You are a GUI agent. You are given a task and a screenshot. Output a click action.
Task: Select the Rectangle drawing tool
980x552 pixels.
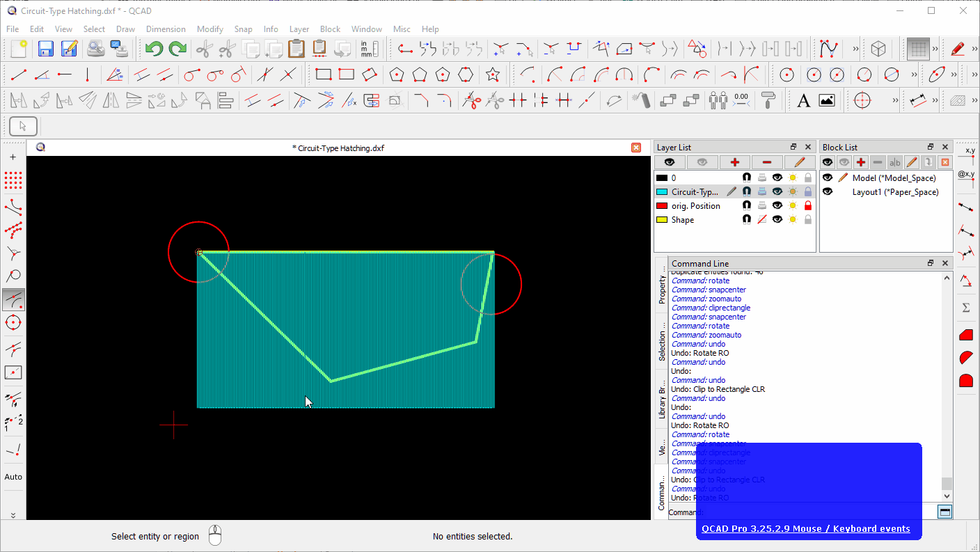323,74
